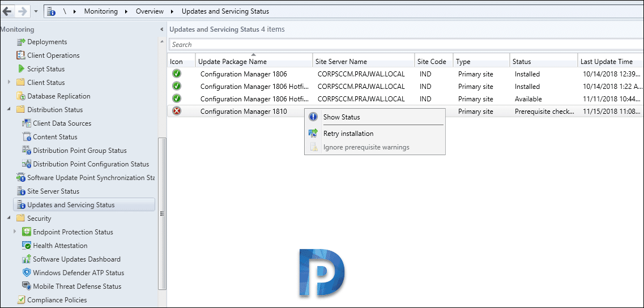Screen dimensions: 644x308
Task: Select Site Server Status tree item
Action: click(x=53, y=191)
